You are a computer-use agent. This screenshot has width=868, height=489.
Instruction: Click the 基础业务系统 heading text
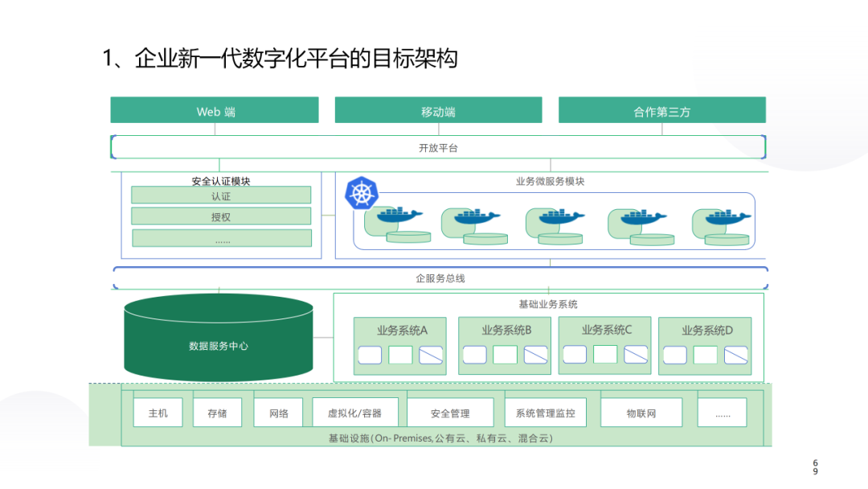[x=548, y=304]
